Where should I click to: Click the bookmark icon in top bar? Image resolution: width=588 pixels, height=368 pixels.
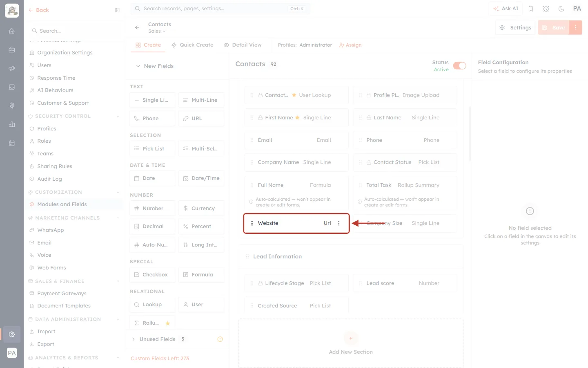point(531,9)
